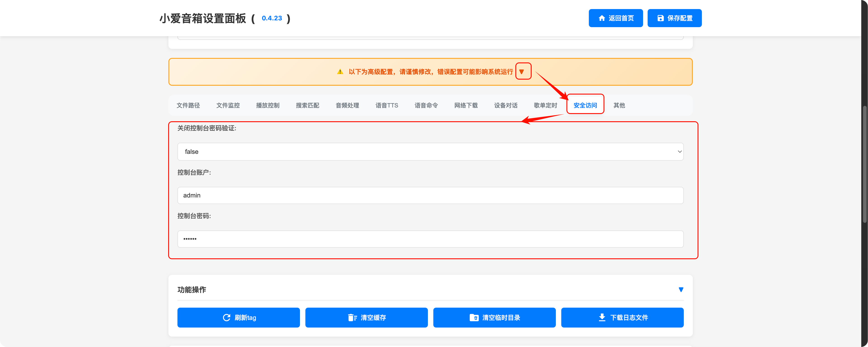Collapse advanced config with orange arrow

coord(522,71)
